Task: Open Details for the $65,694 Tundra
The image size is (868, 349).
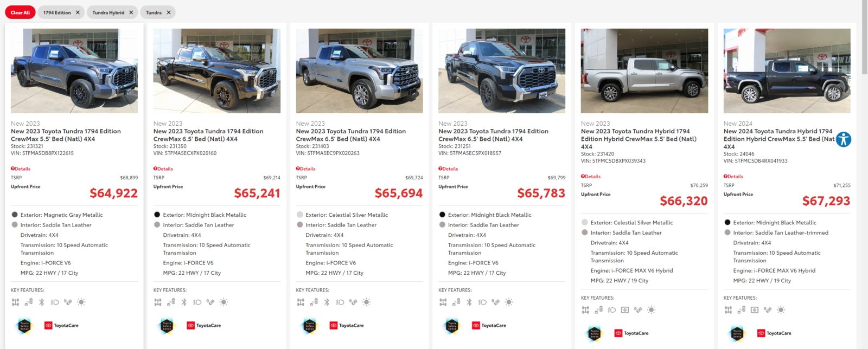Action: [306, 169]
